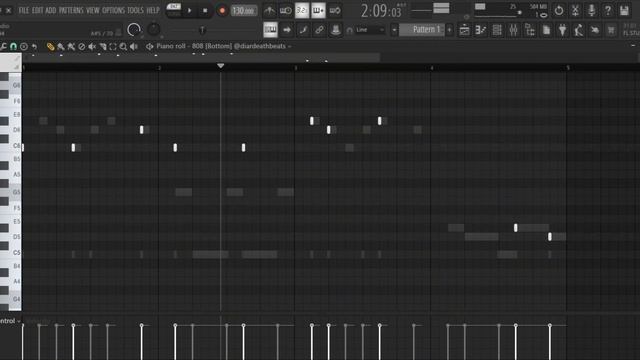Open the plugin picker plug icon
Screen dimensions: 640x360
coord(562,30)
